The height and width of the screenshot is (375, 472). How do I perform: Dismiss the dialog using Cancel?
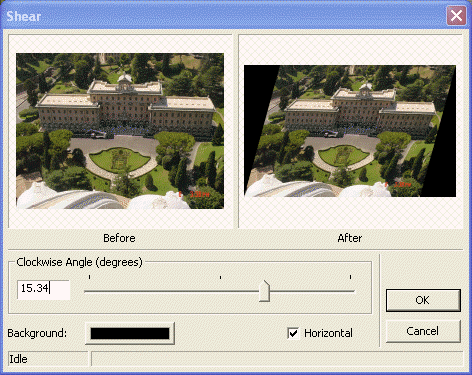click(x=423, y=331)
